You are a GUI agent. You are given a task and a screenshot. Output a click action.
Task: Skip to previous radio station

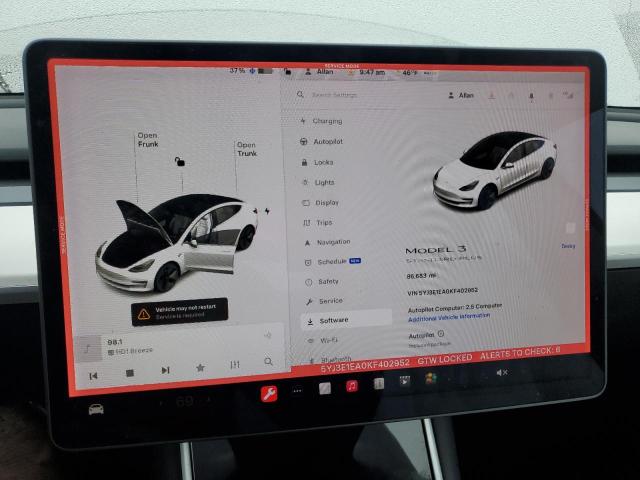(x=93, y=376)
